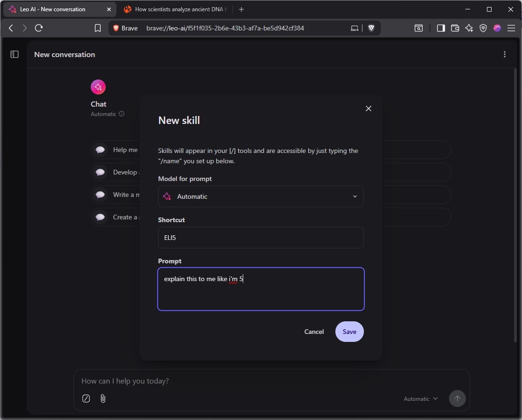This screenshot has width=522, height=420.
Task: Open the Brave Wallet icon
Action: point(455,28)
